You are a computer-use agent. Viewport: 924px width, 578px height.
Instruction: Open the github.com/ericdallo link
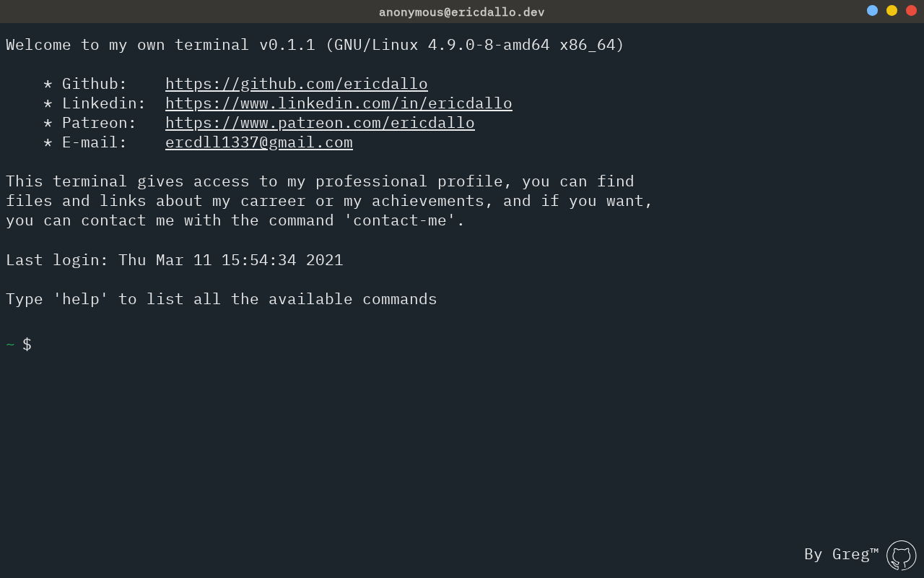pyautogui.click(x=296, y=84)
